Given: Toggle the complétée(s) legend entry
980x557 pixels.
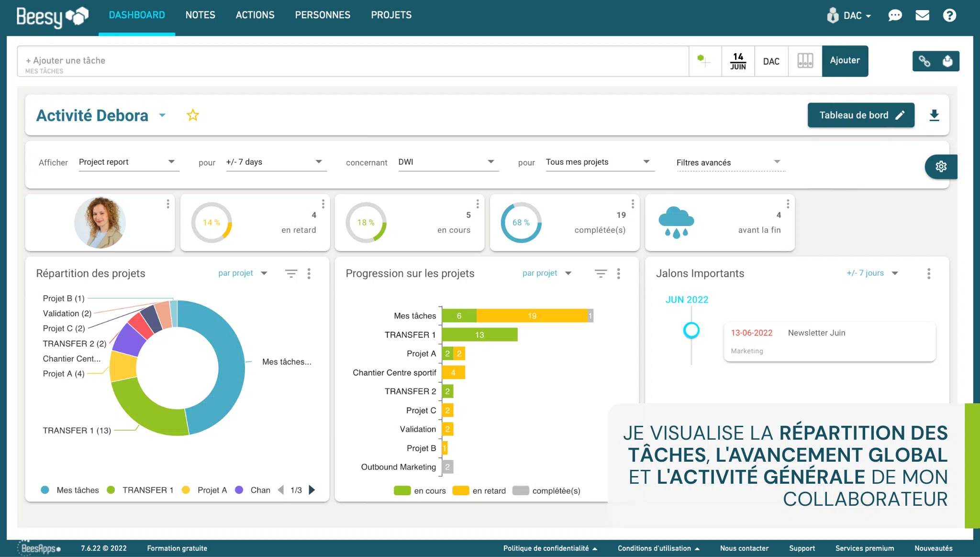Looking at the screenshot, I should 546,490.
